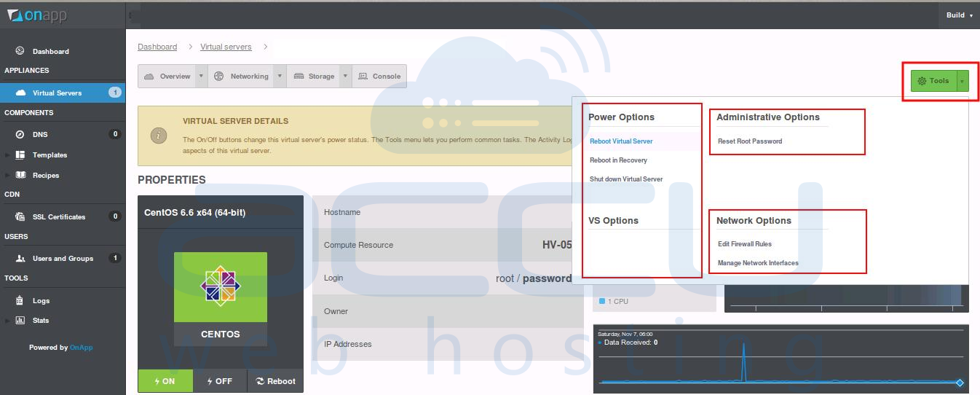980x395 pixels.
Task: Open the DNS sidebar item
Action: [40, 135]
